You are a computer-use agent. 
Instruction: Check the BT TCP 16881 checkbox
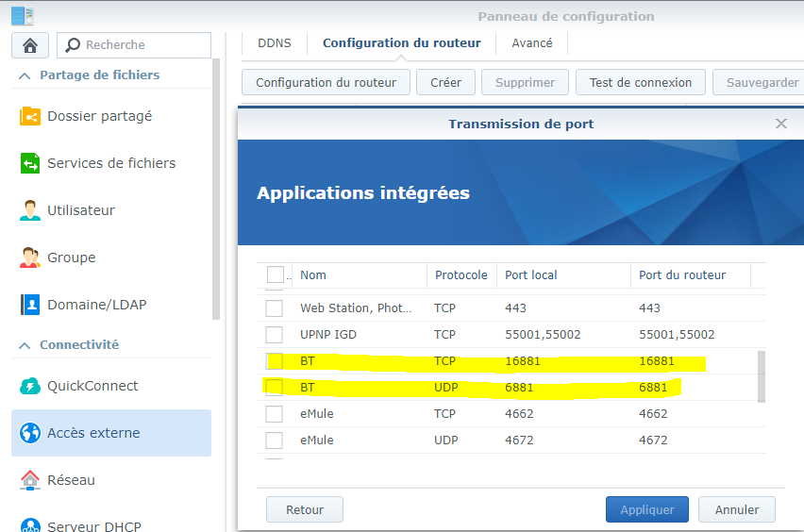[274, 361]
